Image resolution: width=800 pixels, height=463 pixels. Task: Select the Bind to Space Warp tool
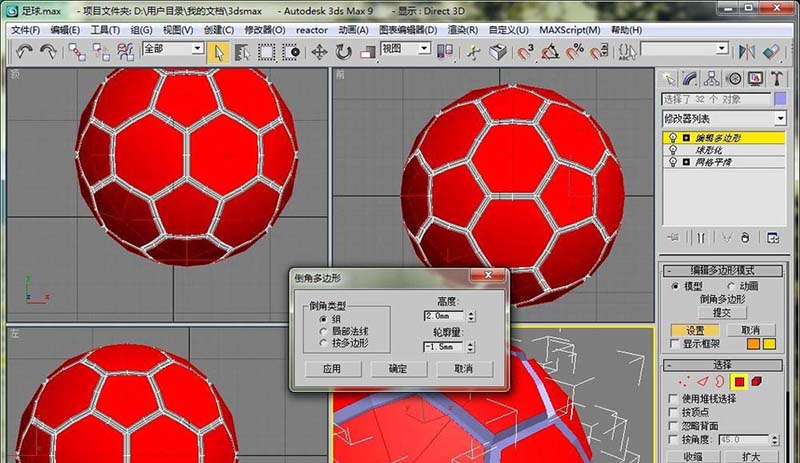tap(125, 52)
